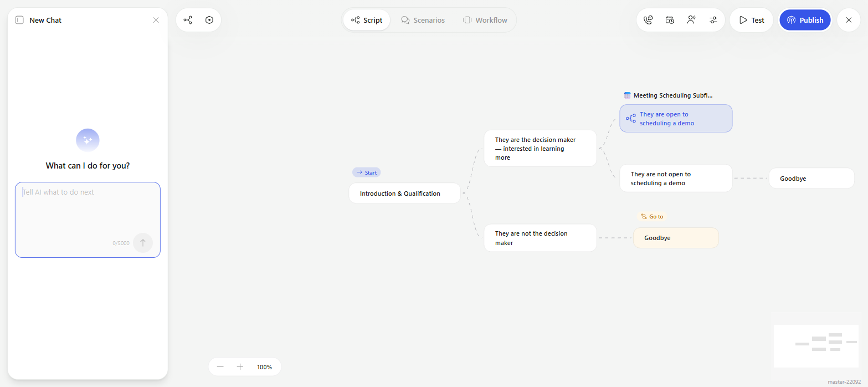
Task: Click the Publish button
Action: tap(805, 20)
